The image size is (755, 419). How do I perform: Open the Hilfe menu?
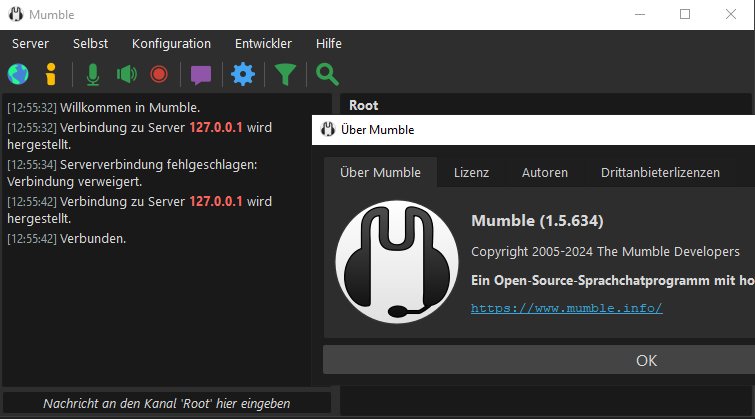pos(329,44)
